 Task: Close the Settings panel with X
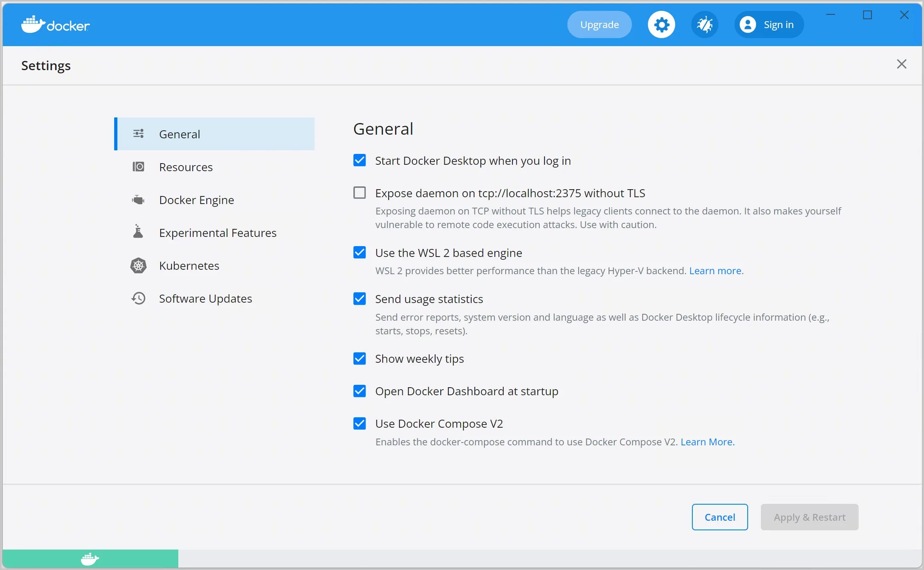tap(902, 64)
